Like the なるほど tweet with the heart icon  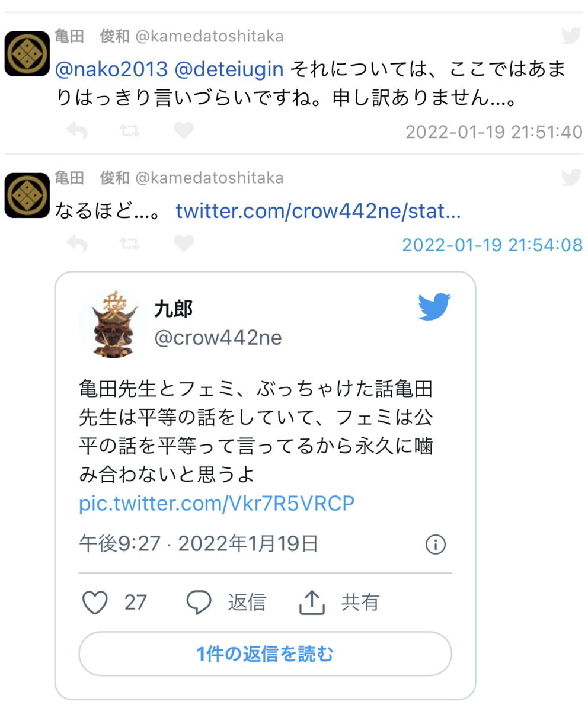point(184,243)
